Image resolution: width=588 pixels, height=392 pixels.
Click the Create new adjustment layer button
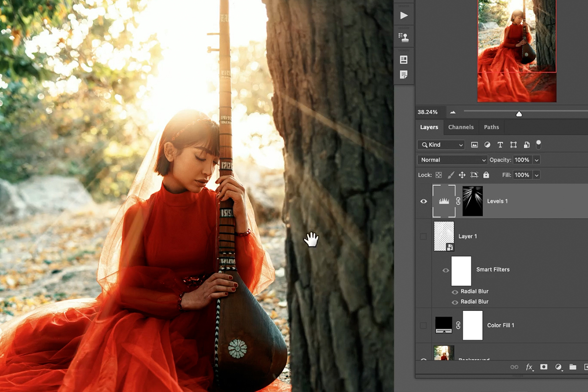(x=559, y=367)
